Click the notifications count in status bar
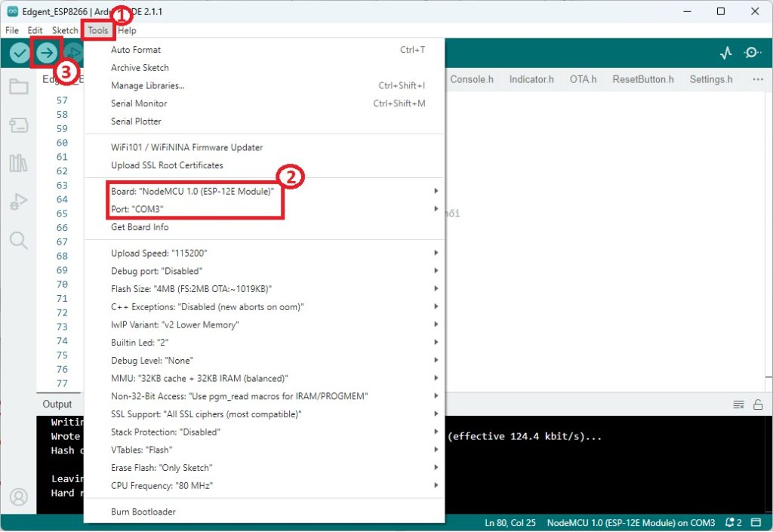Viewport: 773px width, 532px height. click(x=734, y=523)
